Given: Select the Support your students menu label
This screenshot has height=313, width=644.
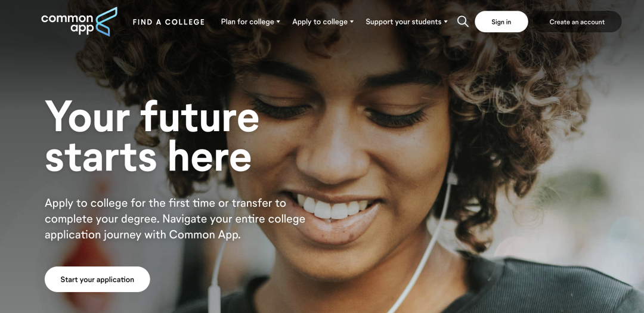Looking at the screenshot, I should pyautogui.click(x=403, y=22).
